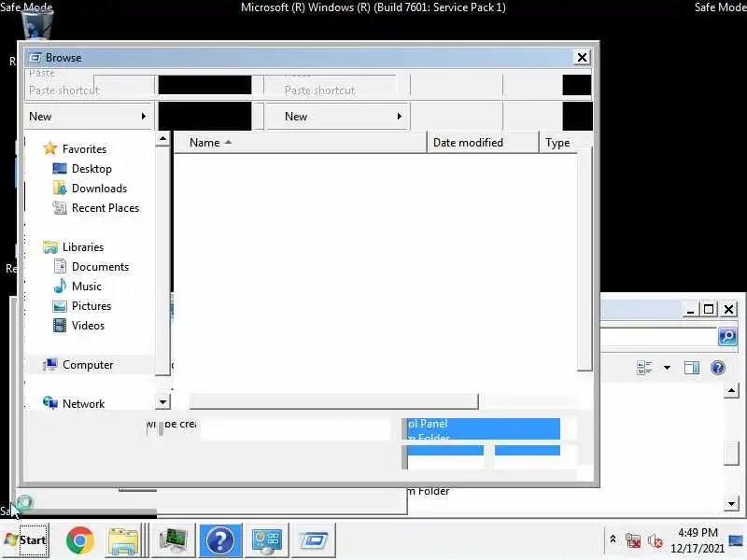747x560 pixels.
Task: Sort file list by Type column
Action: pos(558,143)
